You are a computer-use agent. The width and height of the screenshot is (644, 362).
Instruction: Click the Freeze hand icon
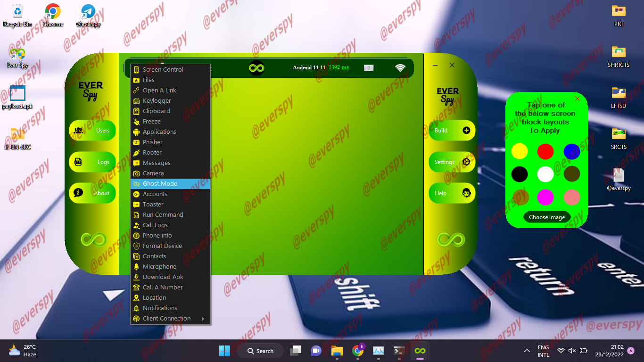pyautogui.click(x=136, y=121)
